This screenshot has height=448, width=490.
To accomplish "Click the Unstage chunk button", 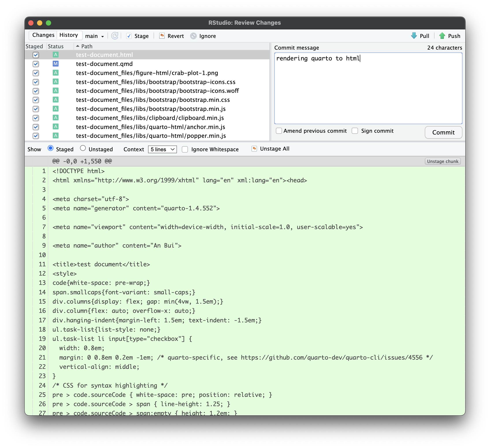I will 442,161.
